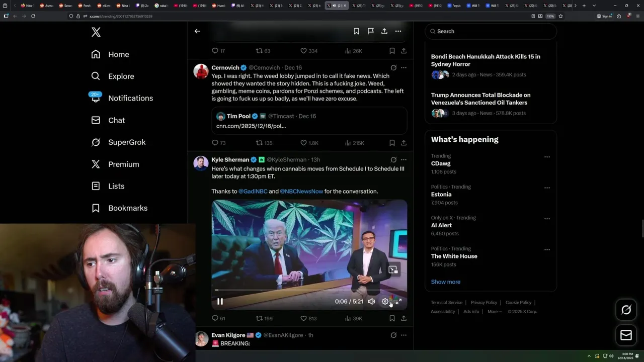This screenshot has height=362, width=644.
Task: Open Kyle Sherman's profile name
Action: (230, 160)
